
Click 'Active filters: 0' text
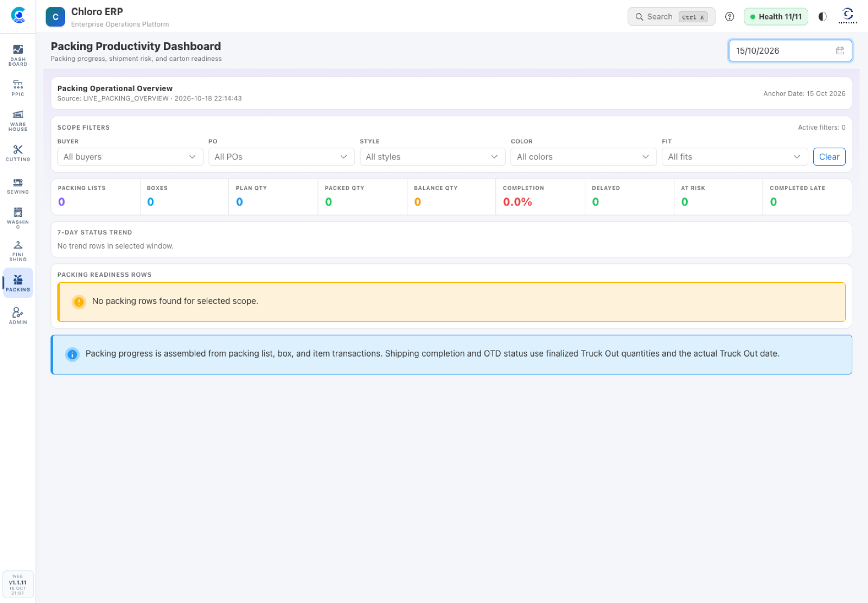point(821,128)
